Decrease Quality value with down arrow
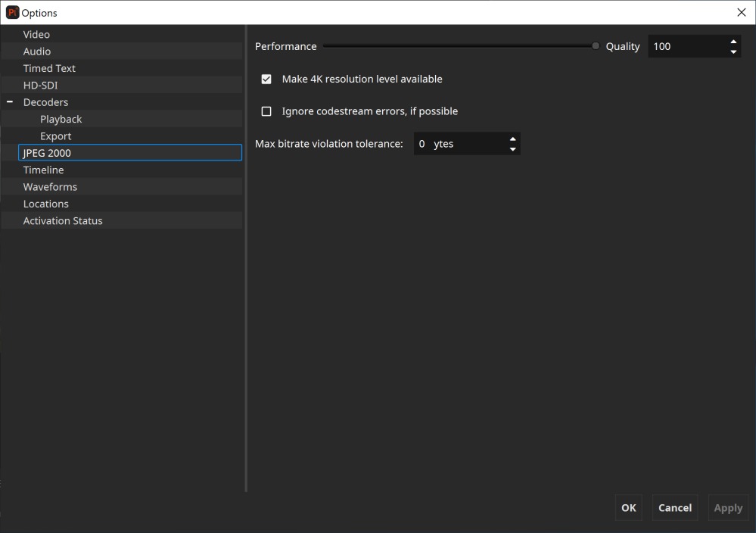 733,51
